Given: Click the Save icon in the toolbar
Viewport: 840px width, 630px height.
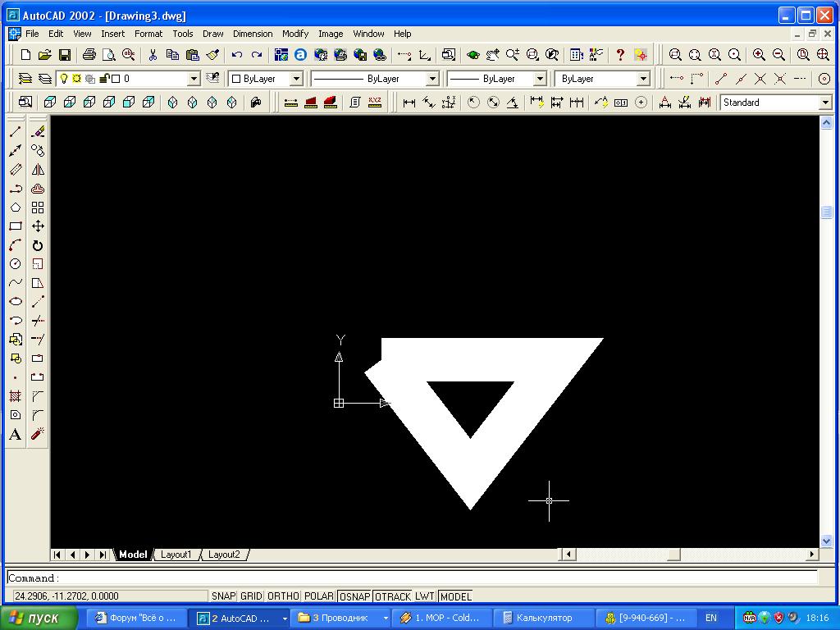Looking at the screenshot, I should pos(65,55).
